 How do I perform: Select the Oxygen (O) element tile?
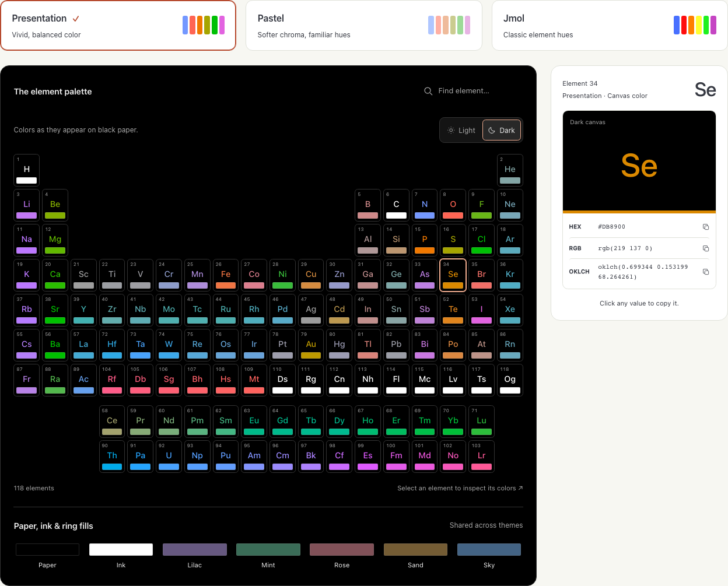click(x=453, y=205)
